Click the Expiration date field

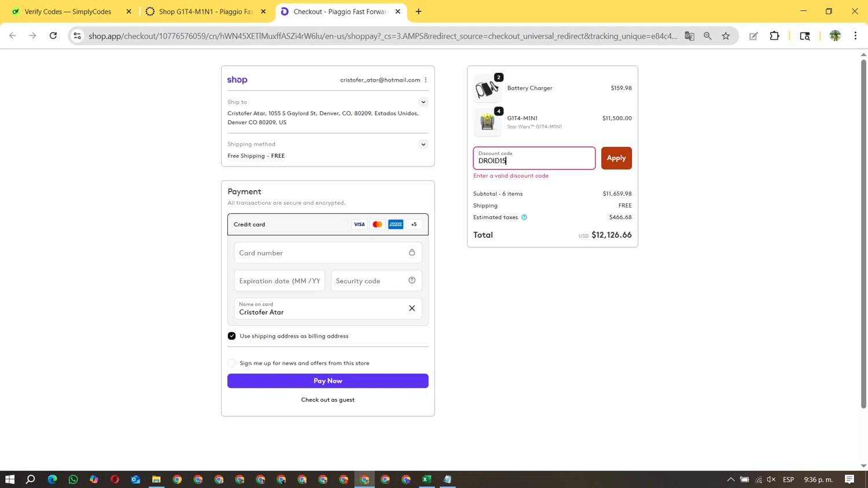[279, 281]
